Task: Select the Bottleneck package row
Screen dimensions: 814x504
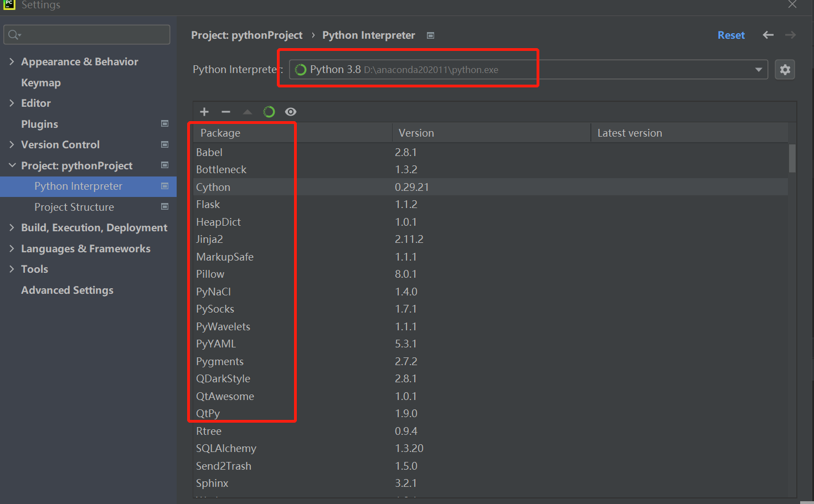Action: click(491, 169)
